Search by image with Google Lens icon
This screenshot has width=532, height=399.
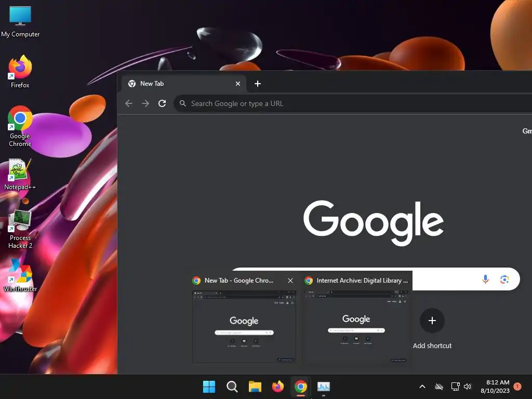point(504,279)
